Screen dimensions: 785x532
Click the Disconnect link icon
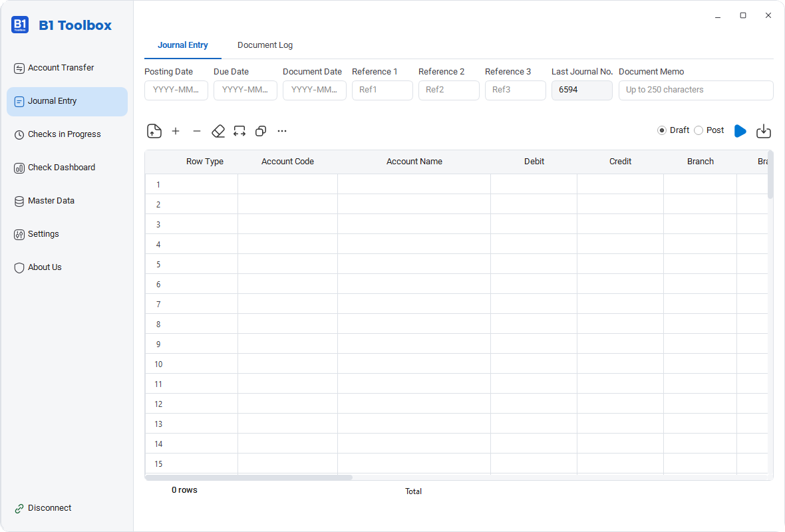[x=19, y=509]
